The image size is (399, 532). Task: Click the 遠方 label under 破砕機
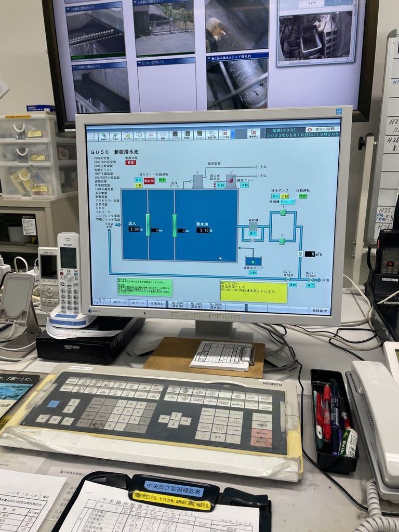click(x=253, y=234)
